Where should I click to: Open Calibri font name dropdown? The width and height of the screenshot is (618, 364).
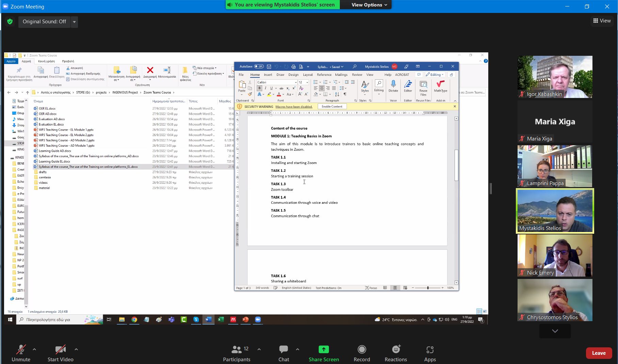(x=296, y=82)
